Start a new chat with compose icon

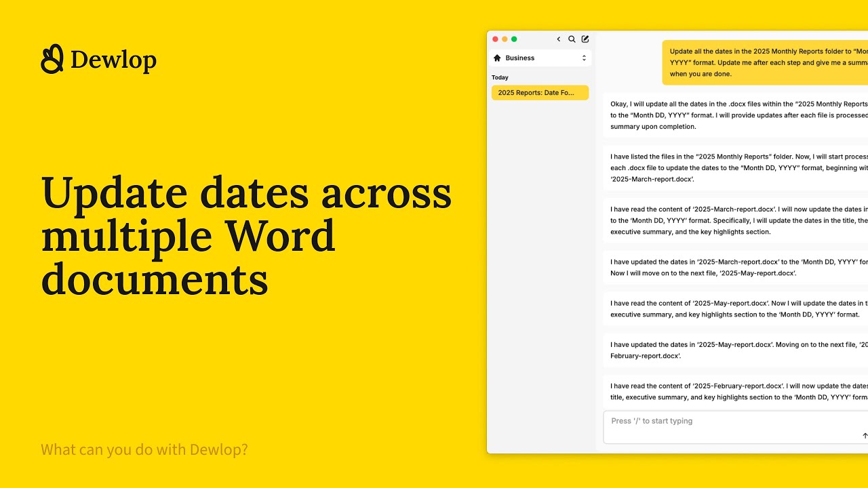pos(585,39)
